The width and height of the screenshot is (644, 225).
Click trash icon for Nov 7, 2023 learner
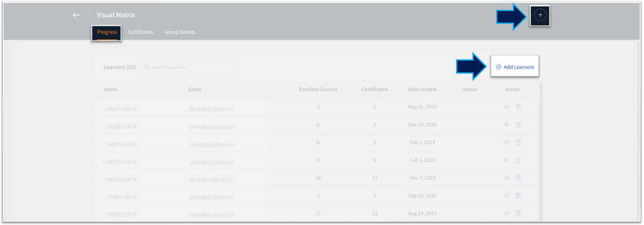(x=518, y=178)
